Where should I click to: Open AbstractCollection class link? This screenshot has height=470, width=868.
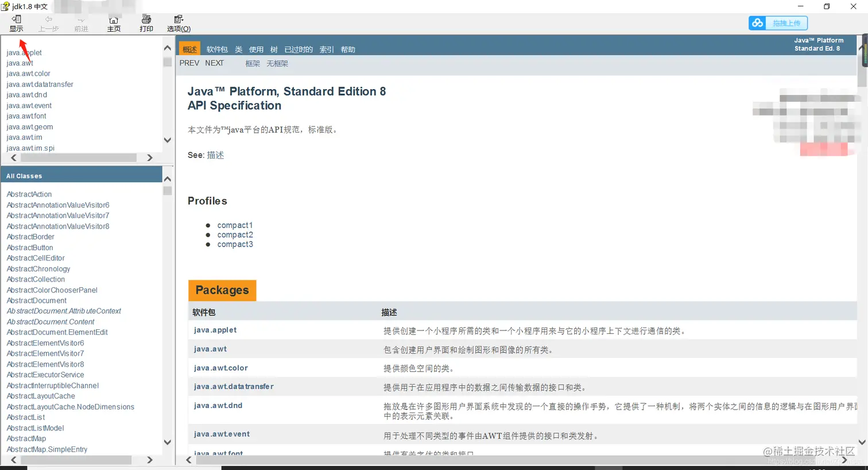pyautogui.click(x=36, y=279)
